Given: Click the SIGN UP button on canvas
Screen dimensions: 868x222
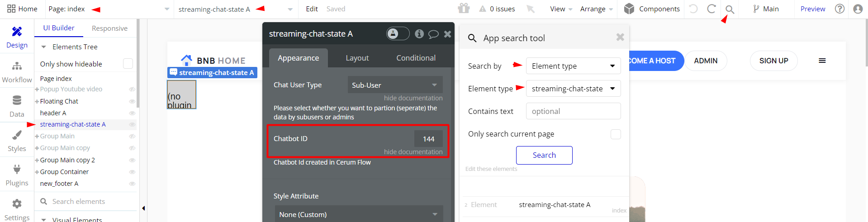Looking at the screenshot, I should [773, 61].
